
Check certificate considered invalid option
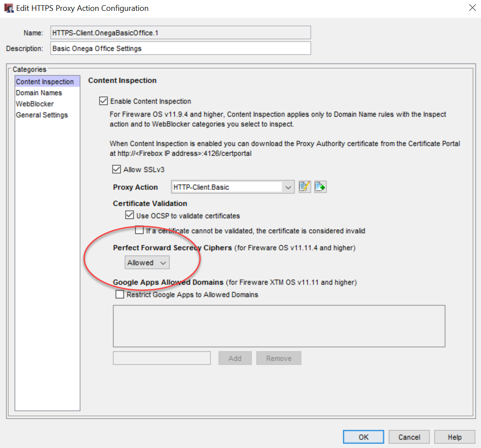coord(139,230)
